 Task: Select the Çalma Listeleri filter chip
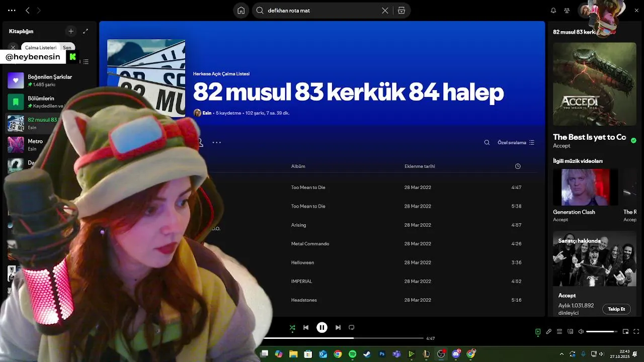pos(41,47)
